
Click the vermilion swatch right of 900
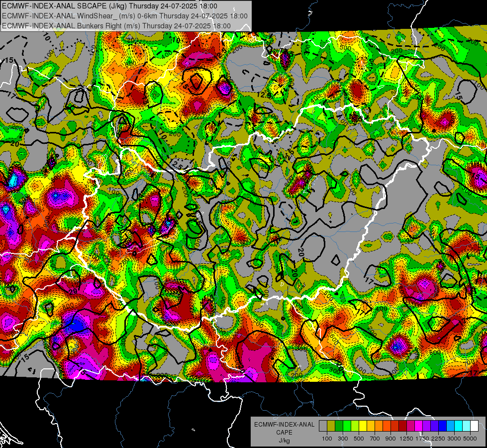(395, 426)
